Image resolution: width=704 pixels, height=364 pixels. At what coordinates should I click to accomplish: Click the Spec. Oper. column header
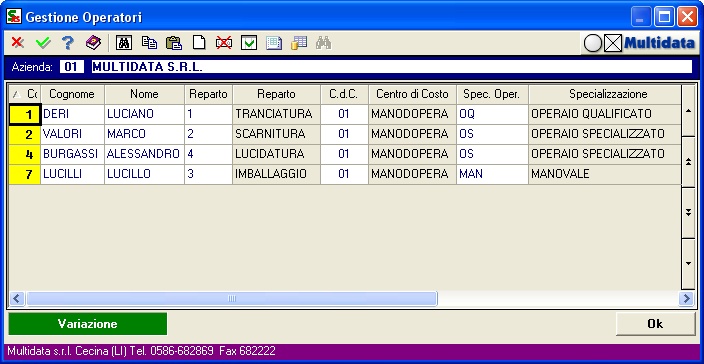[492, 94]
